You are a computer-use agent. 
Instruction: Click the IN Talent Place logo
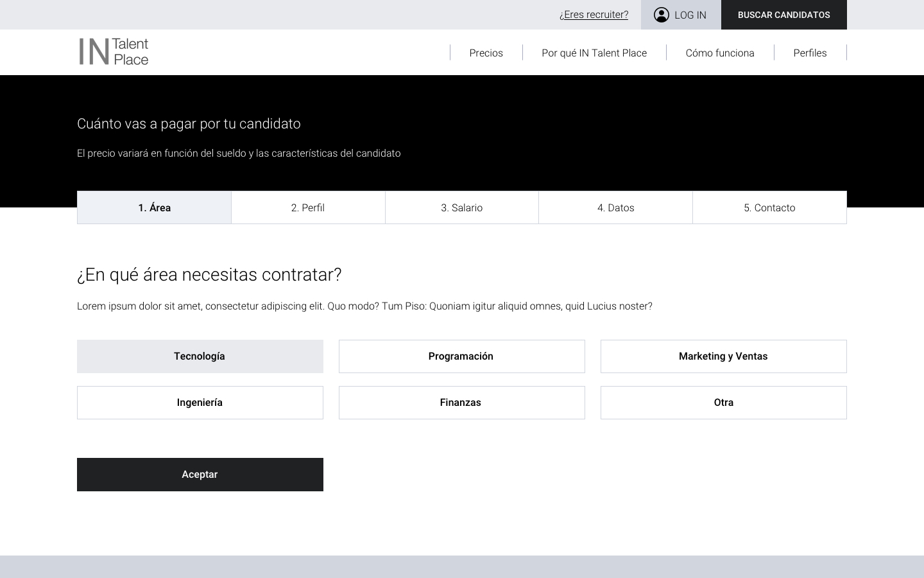114,52
